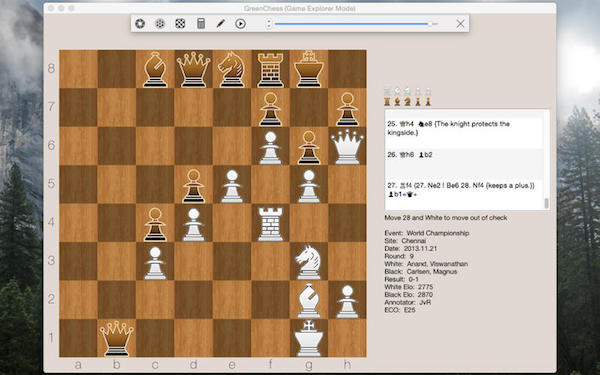This screenshot has height=375, width=600.
Task: Click the 'White Elo: 2775' line
Action: point(409,287)
